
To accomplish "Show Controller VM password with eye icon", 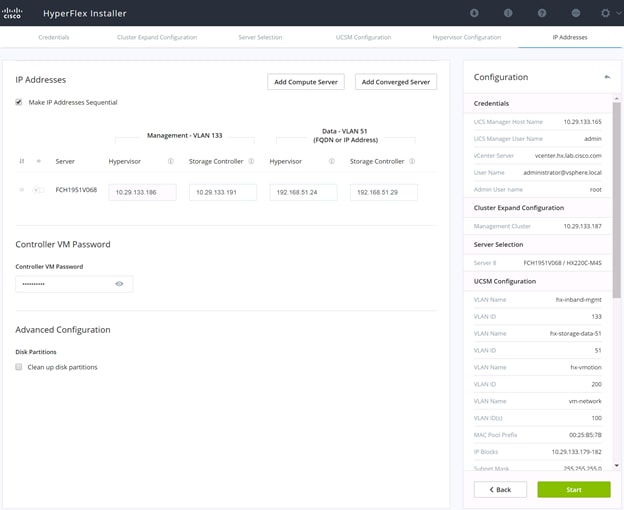I will click(x=119, y=284).
